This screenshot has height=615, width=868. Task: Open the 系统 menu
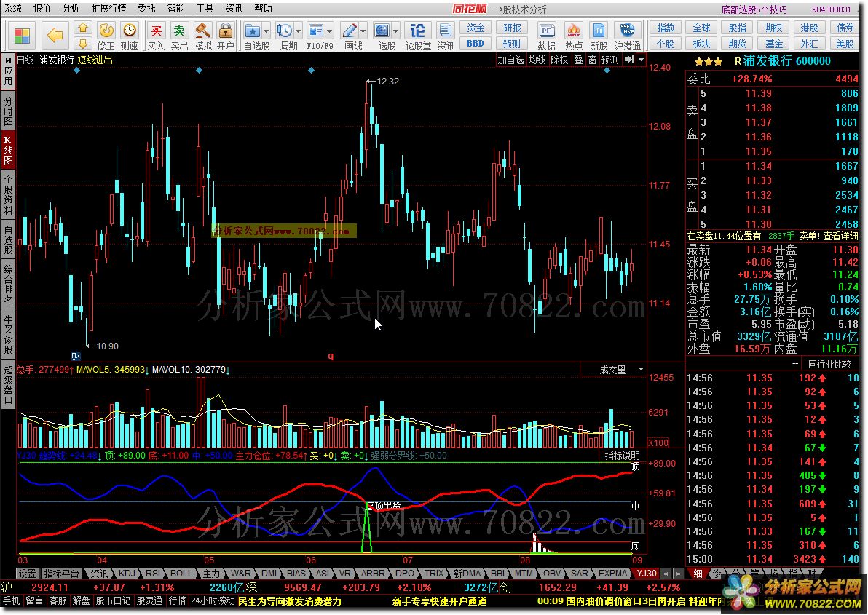[13, 8]
